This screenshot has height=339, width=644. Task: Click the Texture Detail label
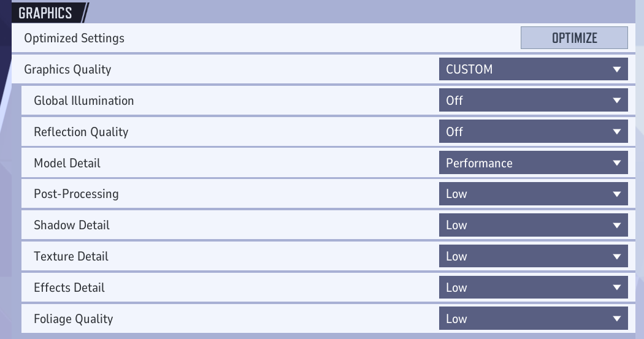pyautogui.click(x=71, y=257)
